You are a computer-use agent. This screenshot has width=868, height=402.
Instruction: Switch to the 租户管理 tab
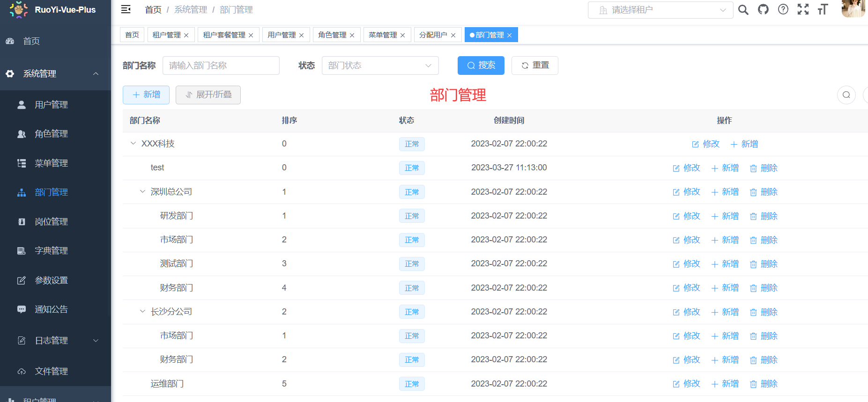pos(166,35)
